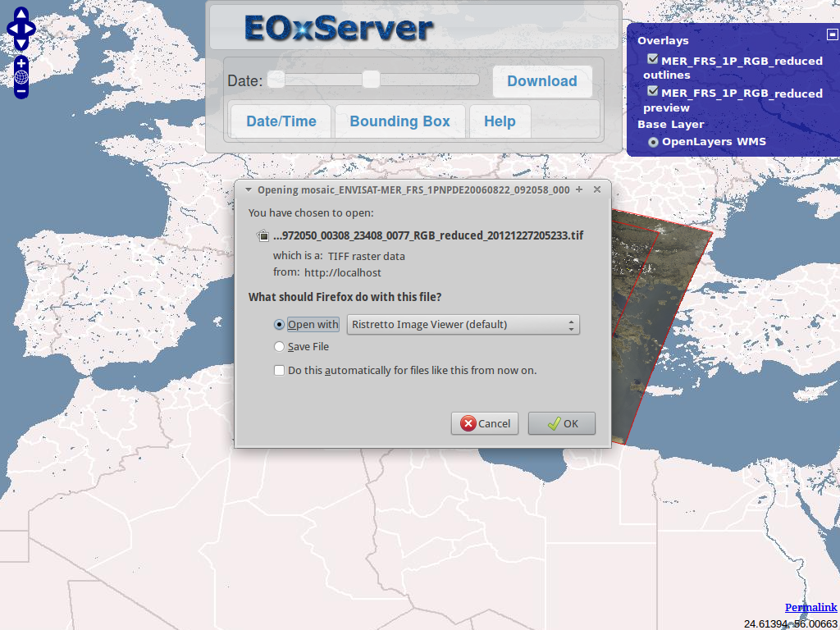Click 'What should Firefox do with this file?'
Viewport: 840px width, 630px height.
(345, 297)
